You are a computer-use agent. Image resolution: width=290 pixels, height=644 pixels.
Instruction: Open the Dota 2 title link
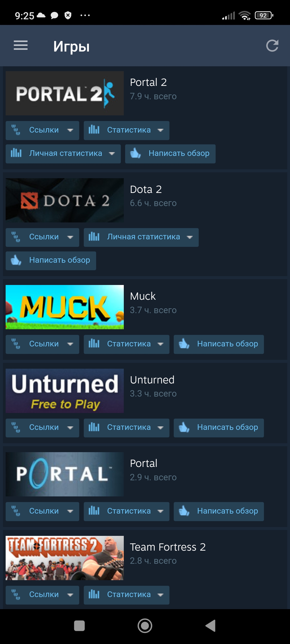pyautogui.click(x=146, y=189)
